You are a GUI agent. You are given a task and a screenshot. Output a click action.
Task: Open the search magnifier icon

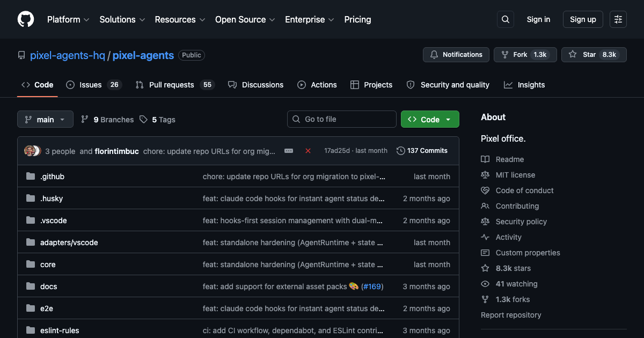tap(505, 19)
